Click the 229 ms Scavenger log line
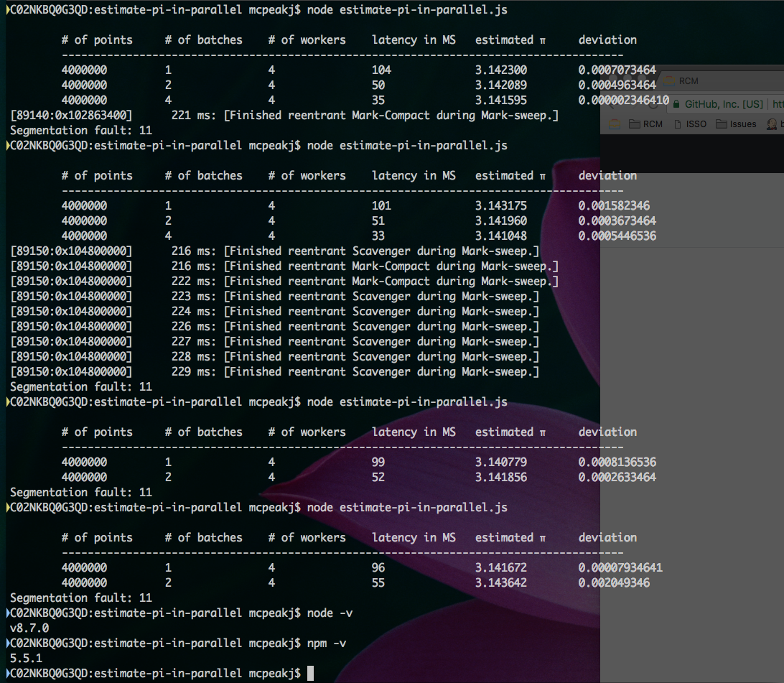This screenshot has height=683, width=784. click(274, 372)
